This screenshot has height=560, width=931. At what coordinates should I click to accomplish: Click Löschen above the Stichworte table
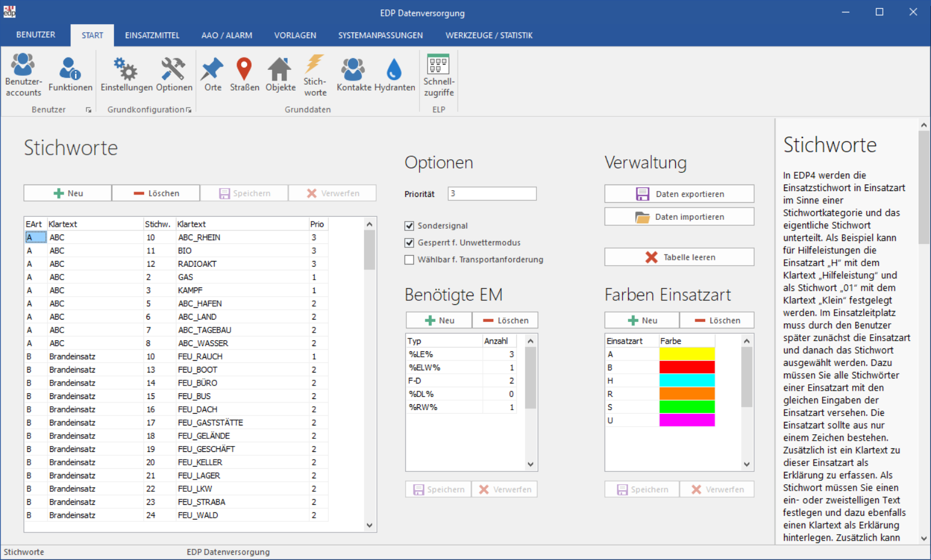pyautogui.click(x=156, y=193)
